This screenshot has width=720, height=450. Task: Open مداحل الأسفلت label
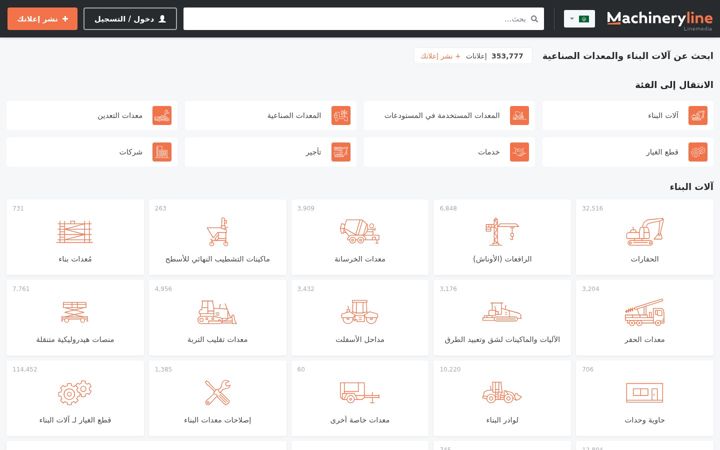[360, 339]
